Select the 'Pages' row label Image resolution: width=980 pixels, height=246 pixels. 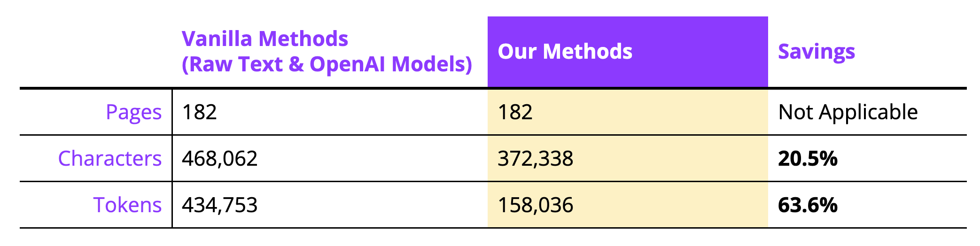pos(133,112)
